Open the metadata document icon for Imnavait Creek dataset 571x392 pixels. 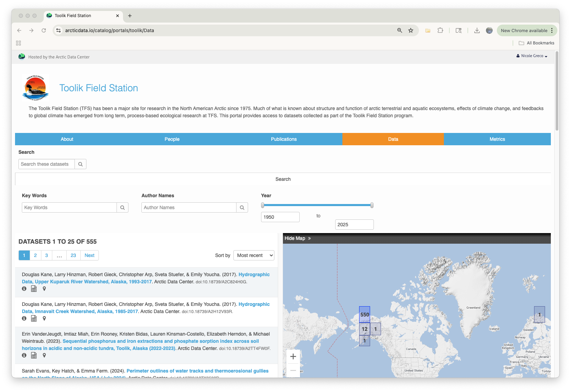34,318
